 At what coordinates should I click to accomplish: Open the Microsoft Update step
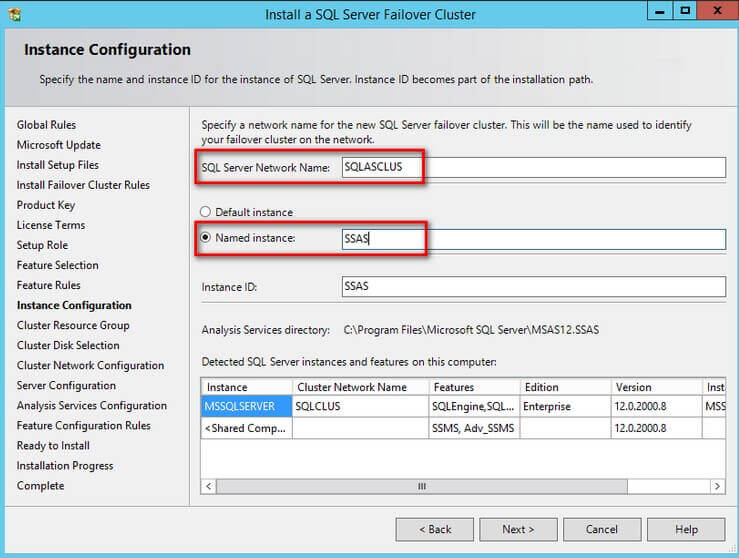click(x=58, y=145)
